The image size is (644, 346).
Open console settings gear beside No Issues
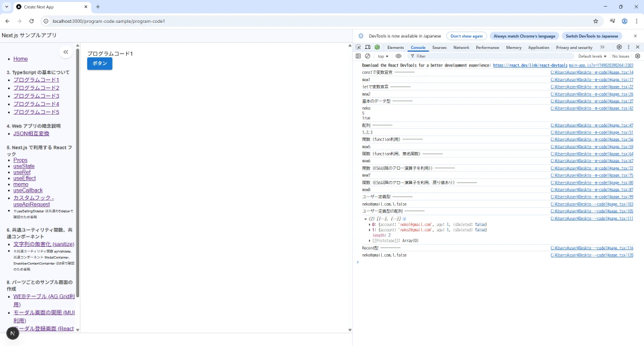click(637, 56)
